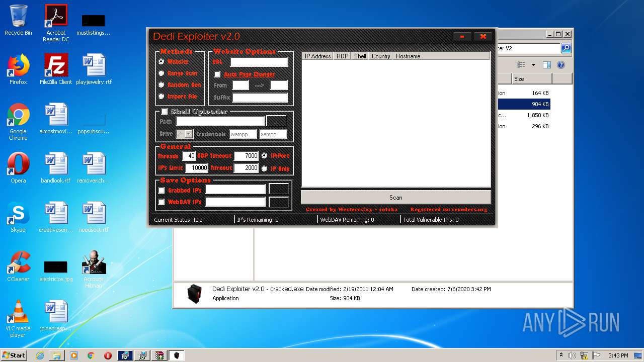Viewport: 644px width, 362px height.
Task: Open the Start menu
Action: pyautogui.click(x=14, y=355)
